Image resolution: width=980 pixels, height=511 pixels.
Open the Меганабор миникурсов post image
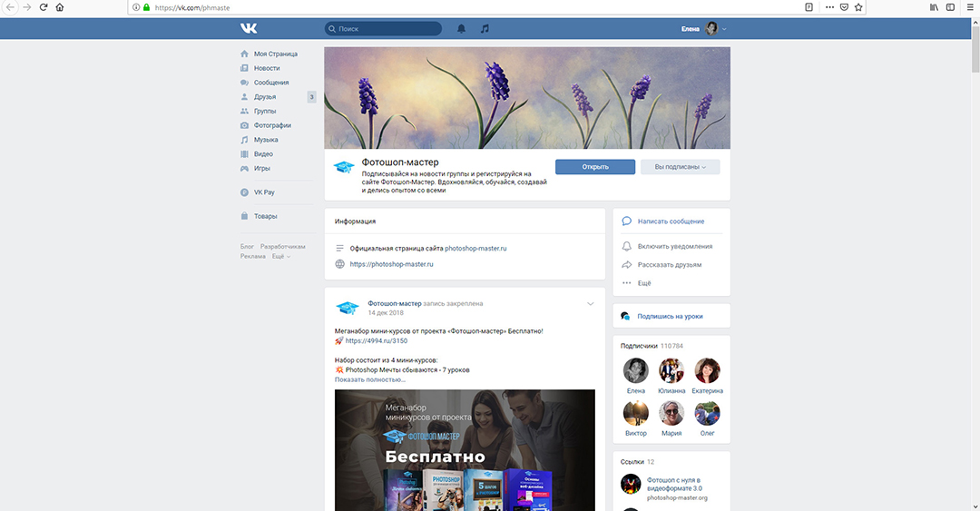tap(465, 450)
